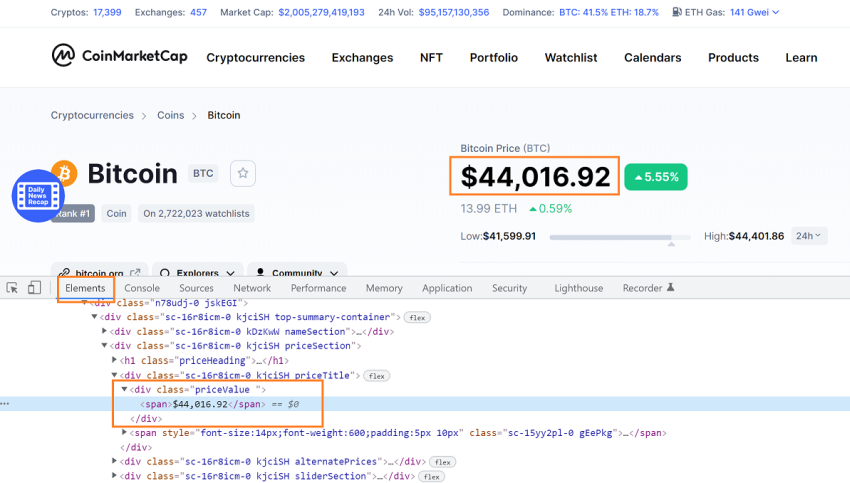Viewport: 850px width, 483px height.
Task: Click the Cryptos count 17,399 link
Action: 107,12
